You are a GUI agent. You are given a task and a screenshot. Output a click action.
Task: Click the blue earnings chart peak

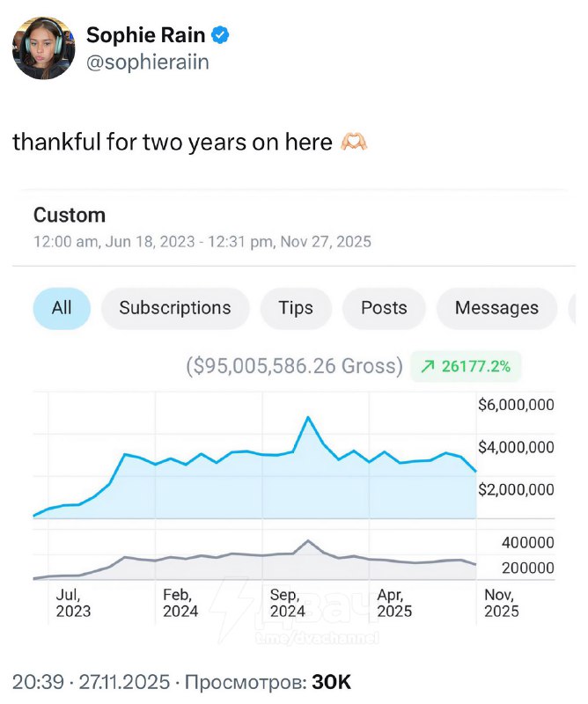[x=307, y=417]
